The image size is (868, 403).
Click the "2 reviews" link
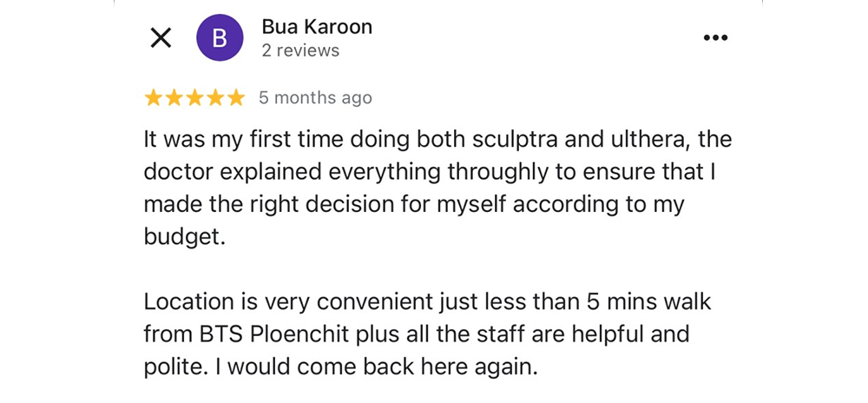pos(300,50)
